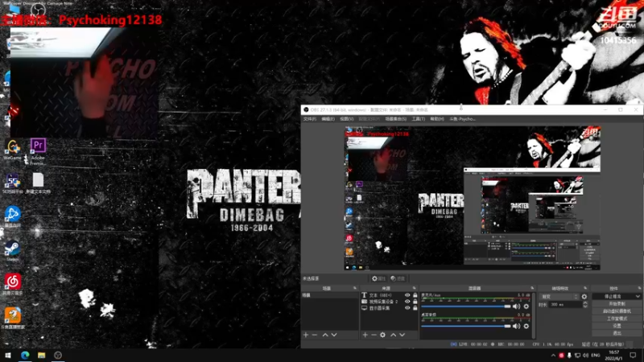Open the 5E对战平台 desktop shortcut
This screenshot has width=644, height=362.
(12, 183)
